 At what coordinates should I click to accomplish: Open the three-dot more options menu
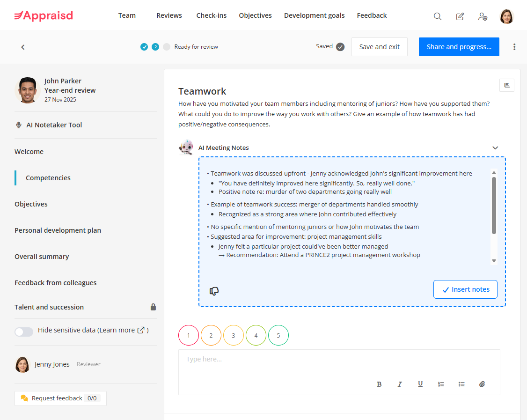click(x=514, y=47)
